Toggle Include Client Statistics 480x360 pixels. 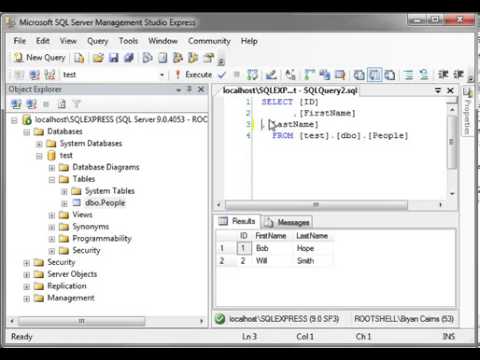(x=325, y=75)
